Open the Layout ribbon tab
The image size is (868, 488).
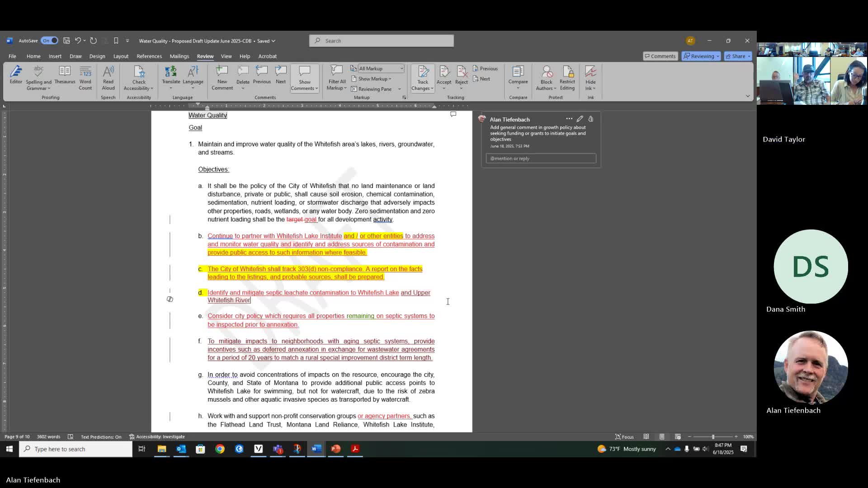121,56
